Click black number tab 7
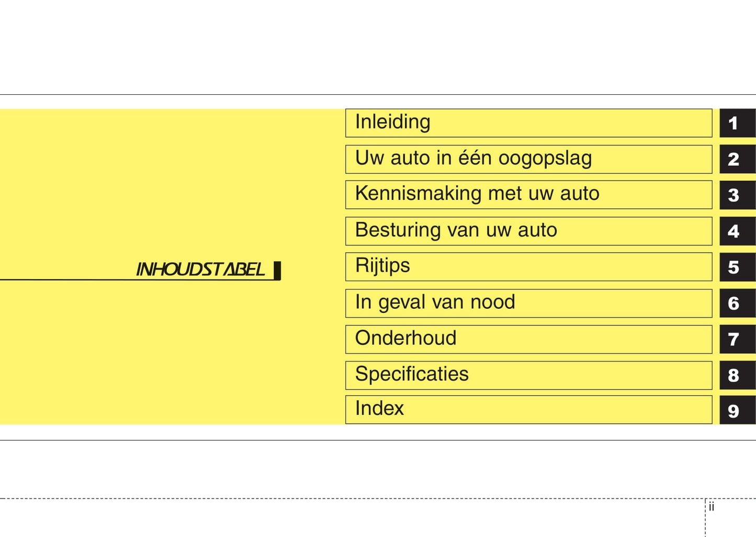Screen dimensions: 756x537 (737, 339)
